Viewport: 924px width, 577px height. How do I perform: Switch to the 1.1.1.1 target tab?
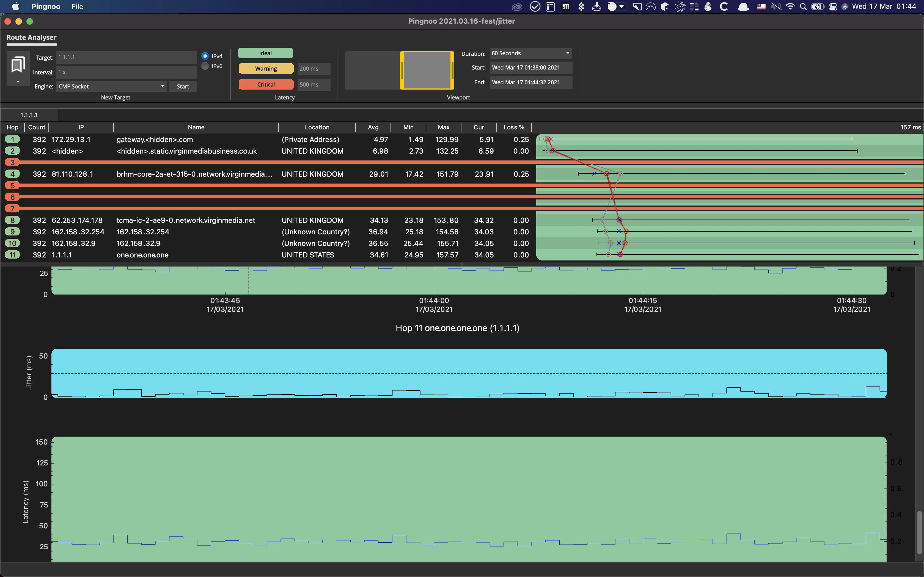click(29, 115)
